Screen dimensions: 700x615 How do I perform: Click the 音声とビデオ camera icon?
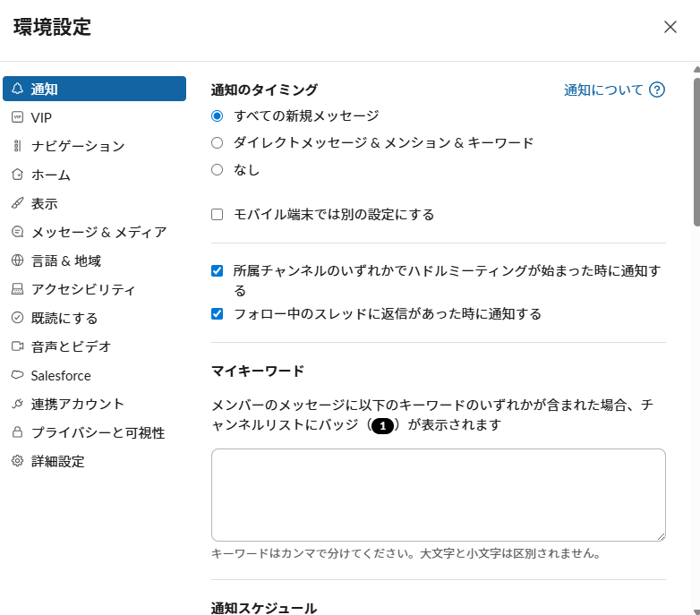[x=17, y=346]
